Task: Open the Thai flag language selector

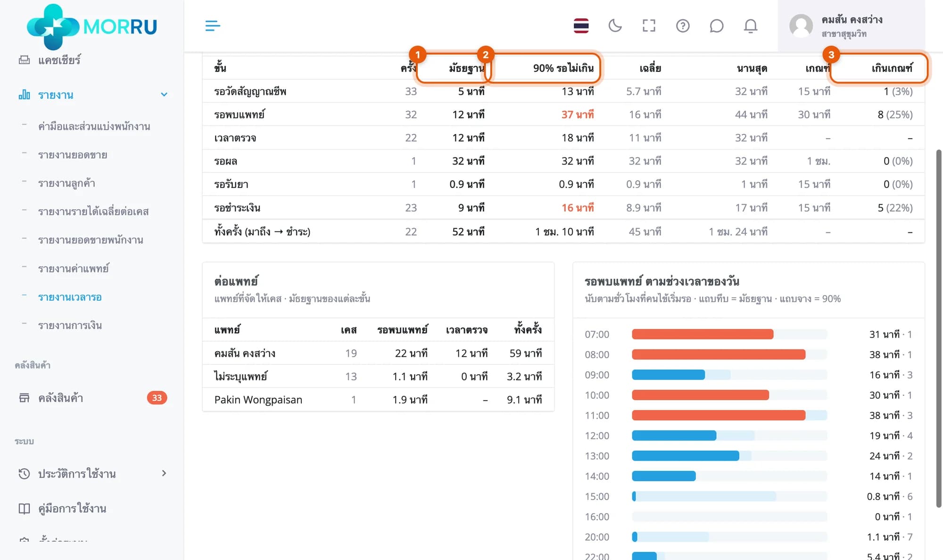Action: tap(581, 25)
